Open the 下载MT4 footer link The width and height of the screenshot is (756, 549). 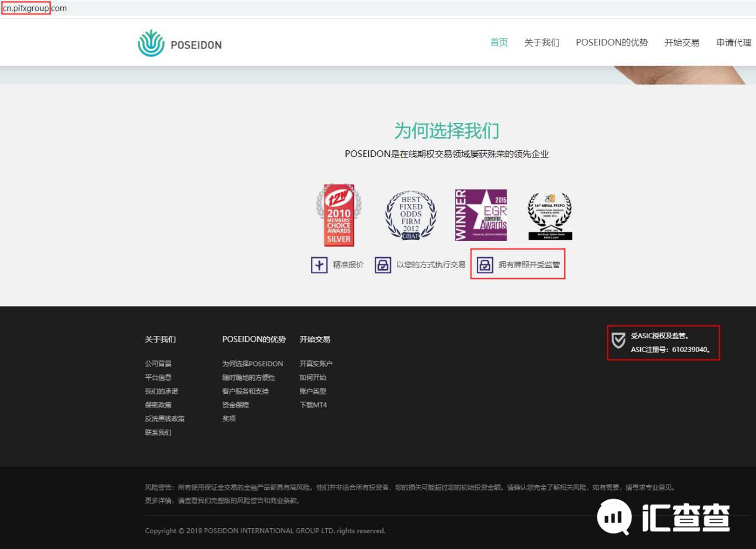(x=313, y=405)
